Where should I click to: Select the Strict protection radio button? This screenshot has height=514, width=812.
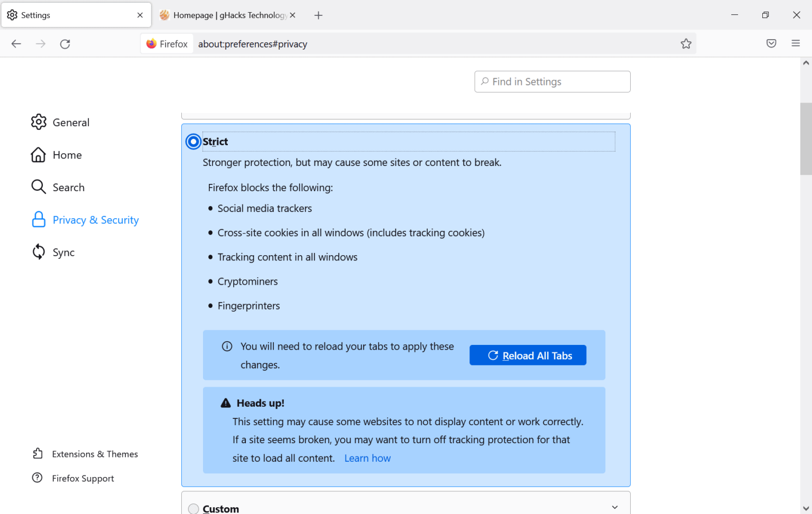(193, 141)
